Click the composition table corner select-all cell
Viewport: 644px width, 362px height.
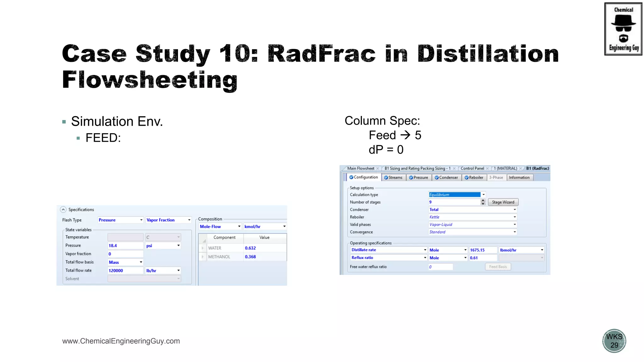click(x=203, y=239)
